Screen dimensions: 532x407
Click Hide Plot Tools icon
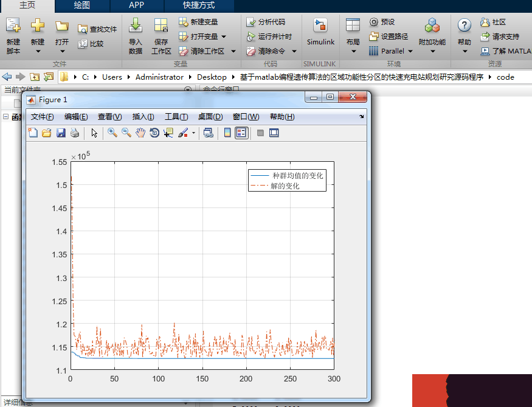260,133
